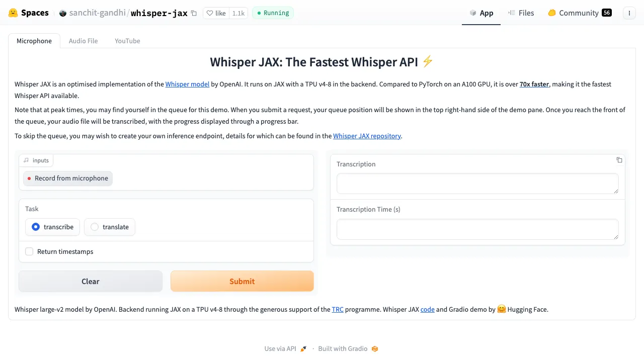644x362 pixels.
Task: Open the Whisper JAX repository link
Action: pos(367,136)
